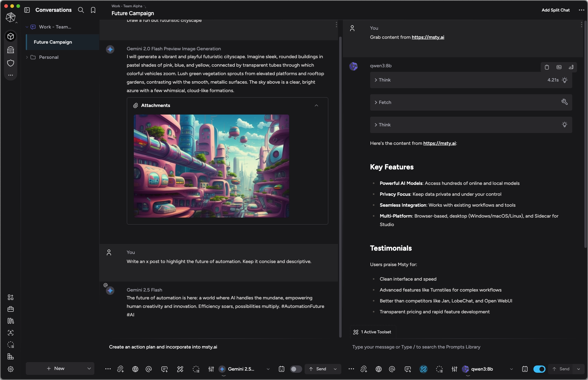Send the Gemini chat message

pyautogui.click(x=318, y=369)
